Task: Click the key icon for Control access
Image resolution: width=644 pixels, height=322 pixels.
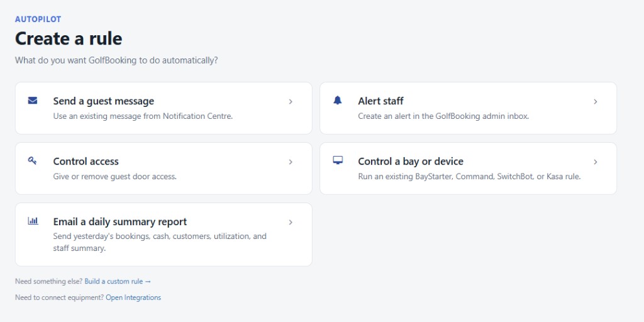Action: (x=33, y=160)
